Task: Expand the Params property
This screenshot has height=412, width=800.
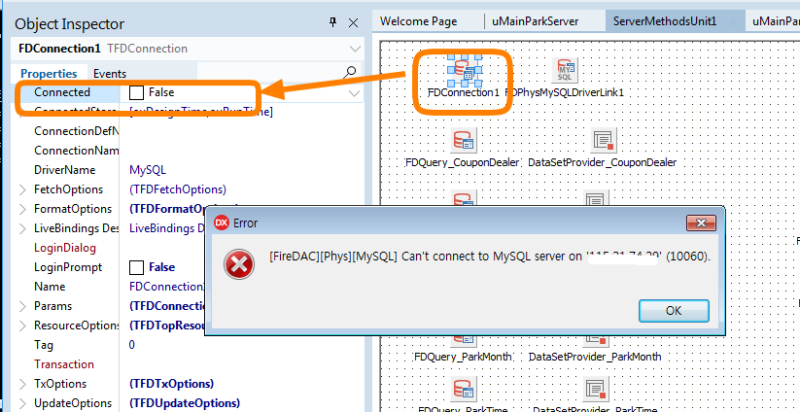Action: [23, 306]
